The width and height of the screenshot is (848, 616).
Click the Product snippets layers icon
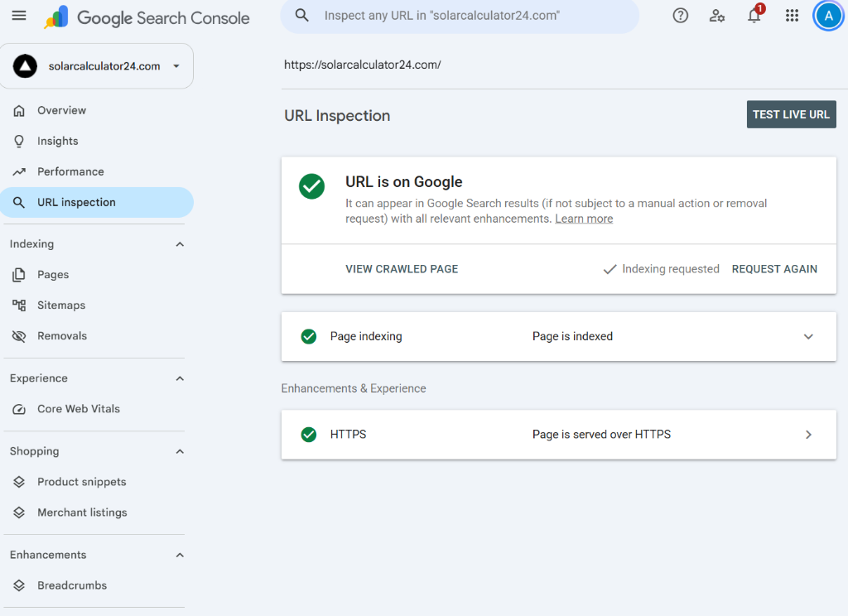click(x=19, y=482)
